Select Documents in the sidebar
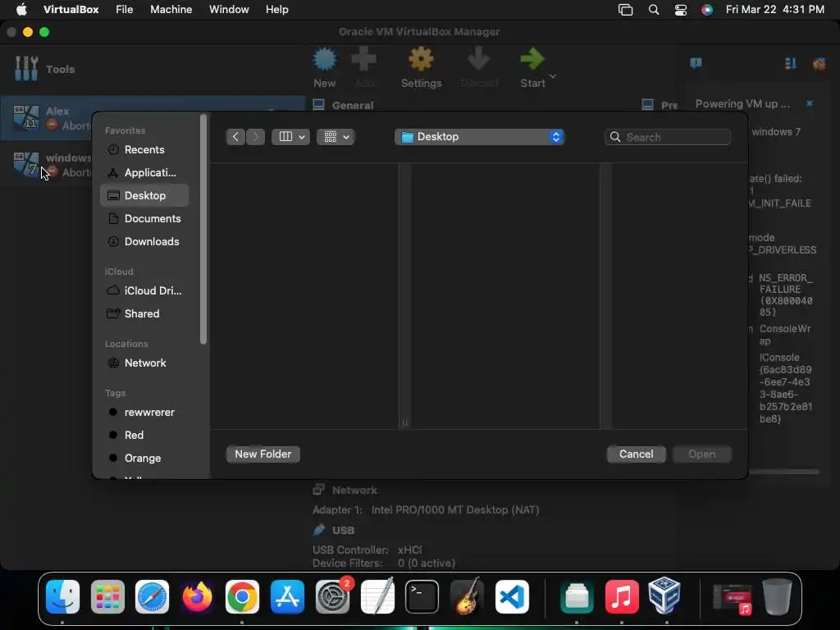Image resolution: width=840 pixels, height=630 pixels. (144, 218)
